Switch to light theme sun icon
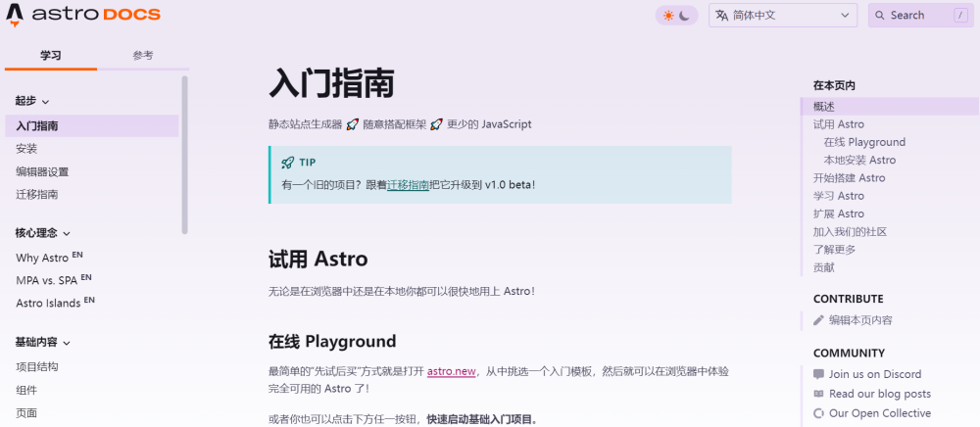The height and width of the screenshot is (427, 980). pos(668,16)
